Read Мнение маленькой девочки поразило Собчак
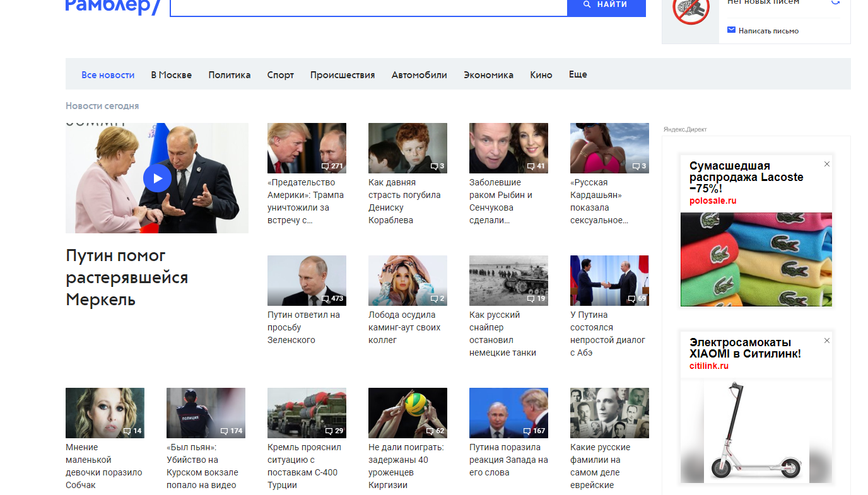This screenshot has width=868, height=495. tap(104, 466)
